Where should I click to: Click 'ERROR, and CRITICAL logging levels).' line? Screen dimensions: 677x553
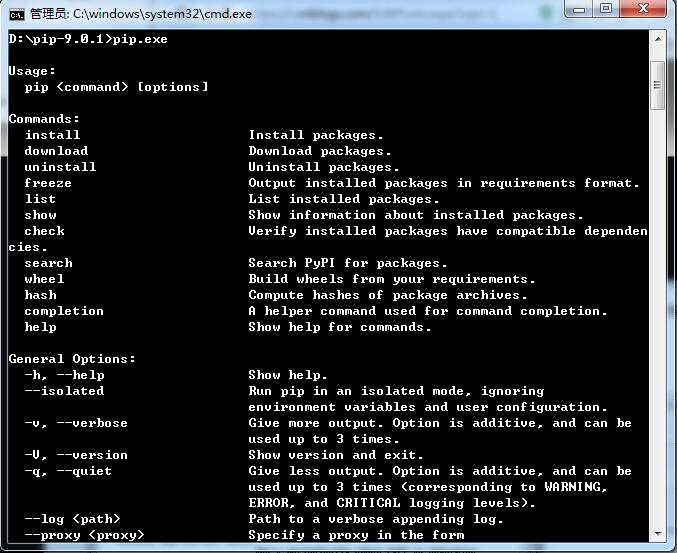[x=392, y=503]
